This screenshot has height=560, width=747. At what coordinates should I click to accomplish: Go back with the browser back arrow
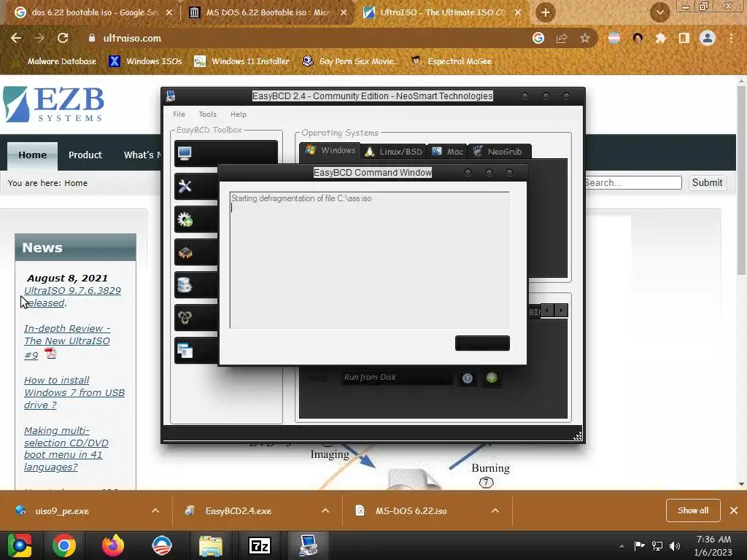pos(16,38)
